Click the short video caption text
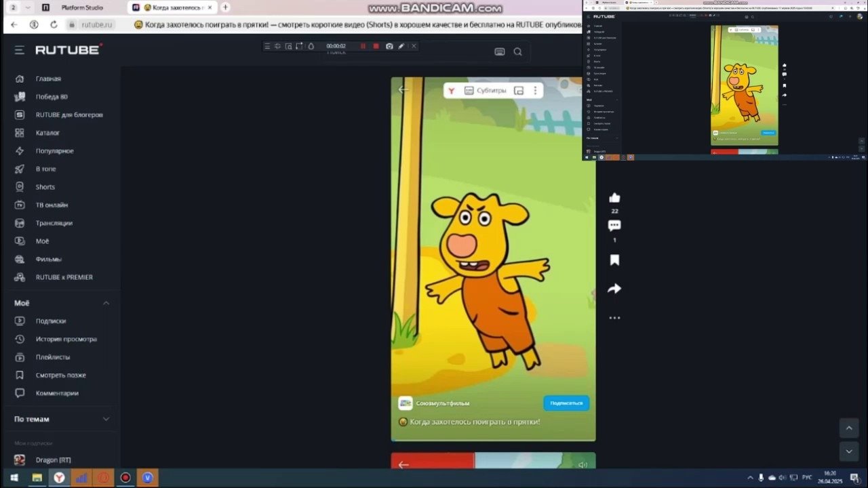 click(469, 422)
